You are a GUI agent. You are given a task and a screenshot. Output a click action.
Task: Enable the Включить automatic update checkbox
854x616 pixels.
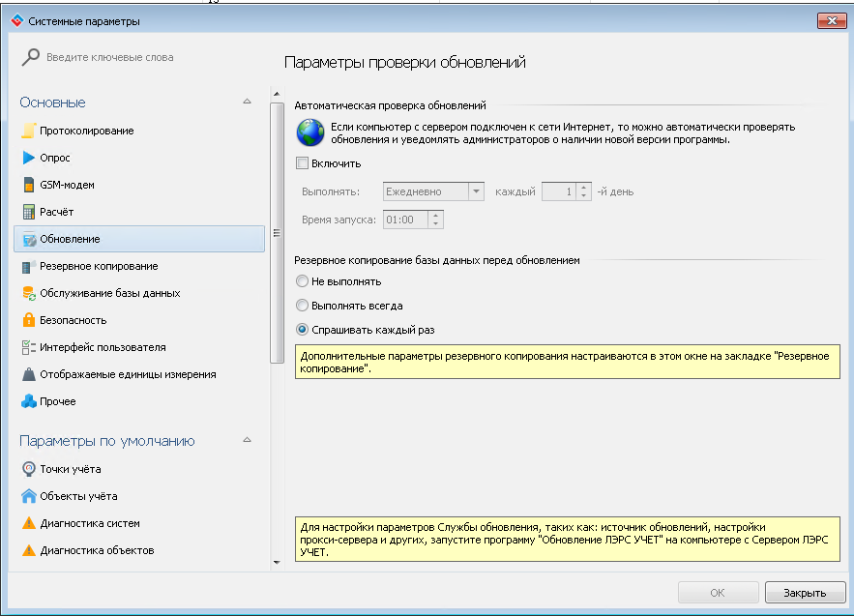pyautogui.click(x=303, y=163)
